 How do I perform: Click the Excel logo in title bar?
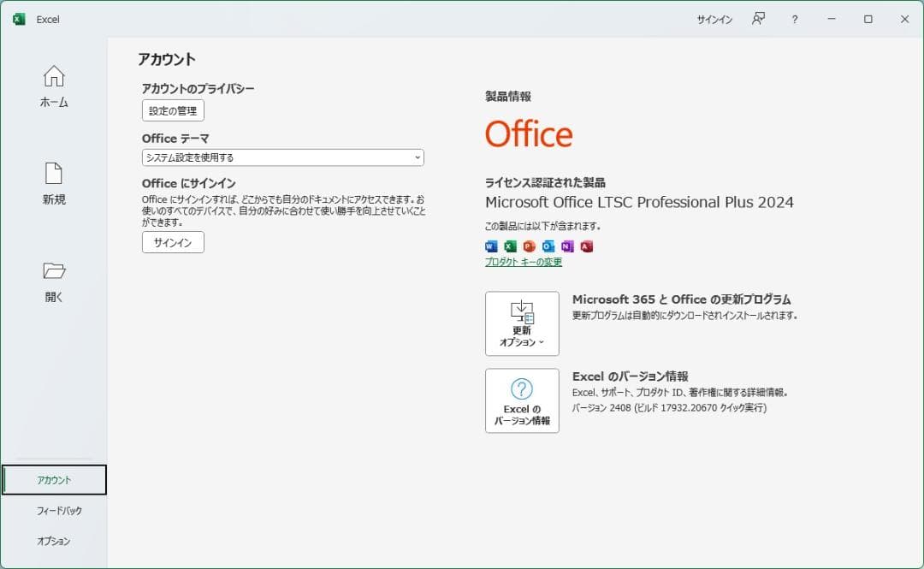(x=19, y=20)
